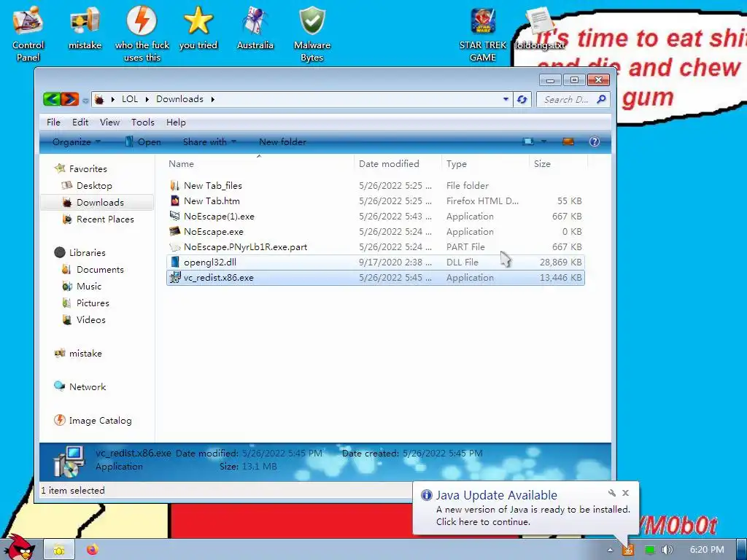Open the Control Panel desktop icon
Viewport: 747px width, 560px height.
pyautogui.click(x=28, y=34)
